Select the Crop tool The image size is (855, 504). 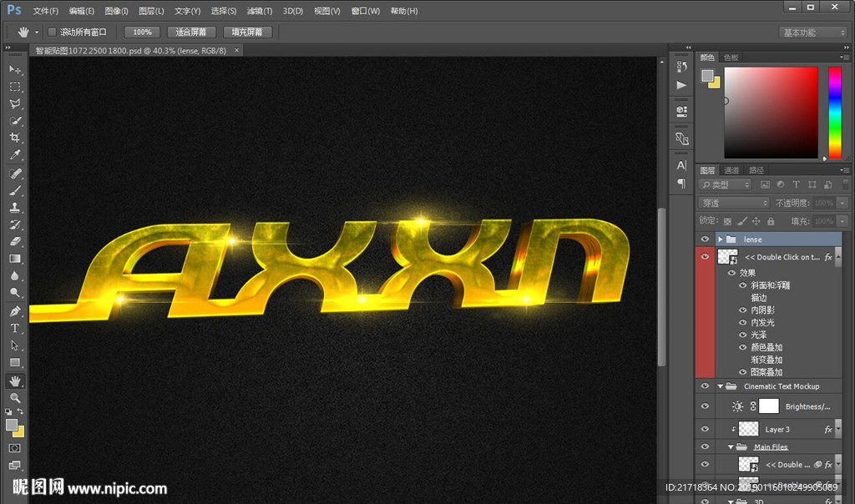click(x=15, y=139)
